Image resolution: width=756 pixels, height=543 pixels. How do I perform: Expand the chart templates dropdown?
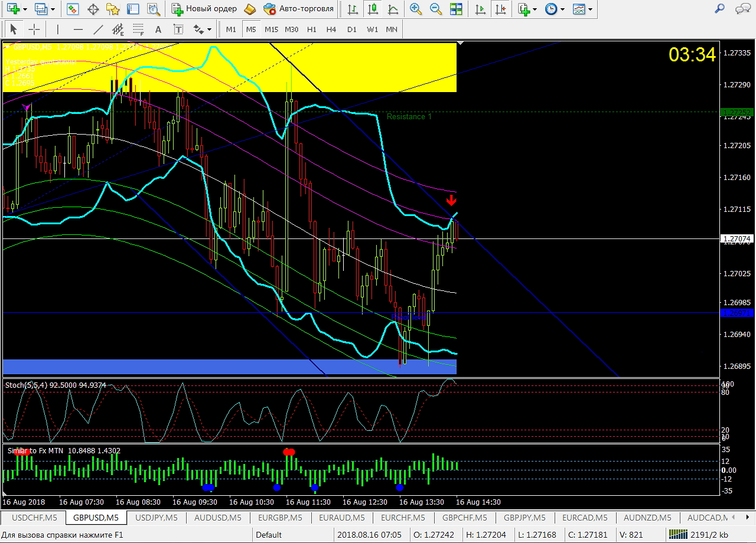[589, 9]
